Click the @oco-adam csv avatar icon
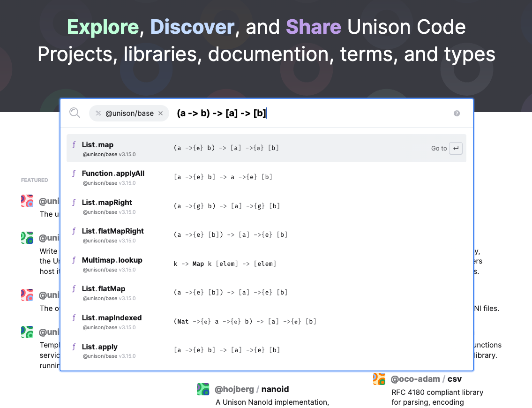This screenshot has height=408, width=532. click(379, 379)
